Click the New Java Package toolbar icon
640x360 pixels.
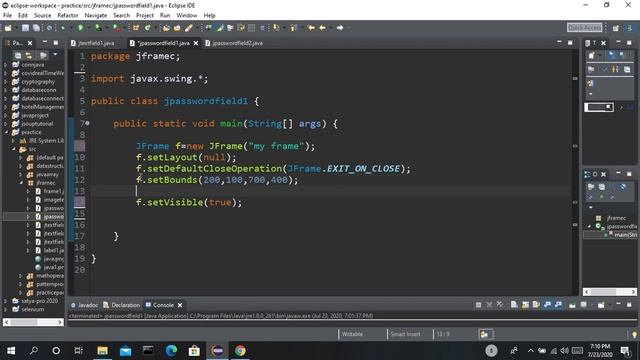(136, 28)
